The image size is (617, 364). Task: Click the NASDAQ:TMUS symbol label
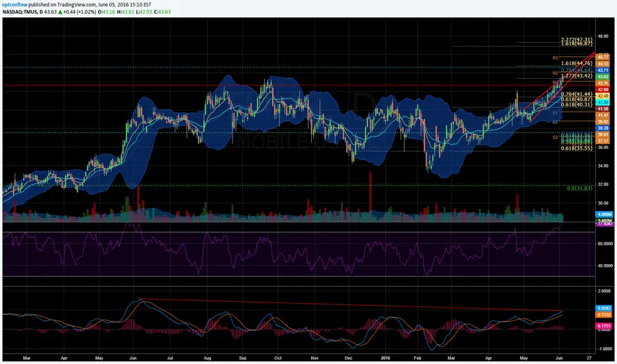pyautogui.click(x=20, y=12)
